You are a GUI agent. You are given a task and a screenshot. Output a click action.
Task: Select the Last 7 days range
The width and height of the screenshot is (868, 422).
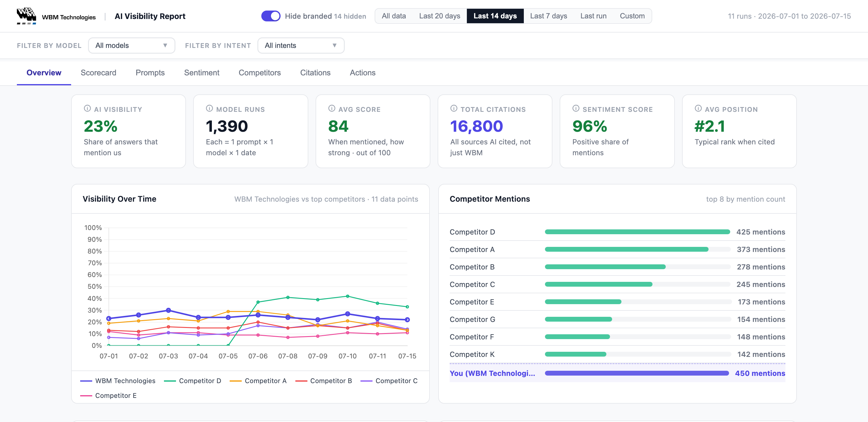click(x=548, y=16)
